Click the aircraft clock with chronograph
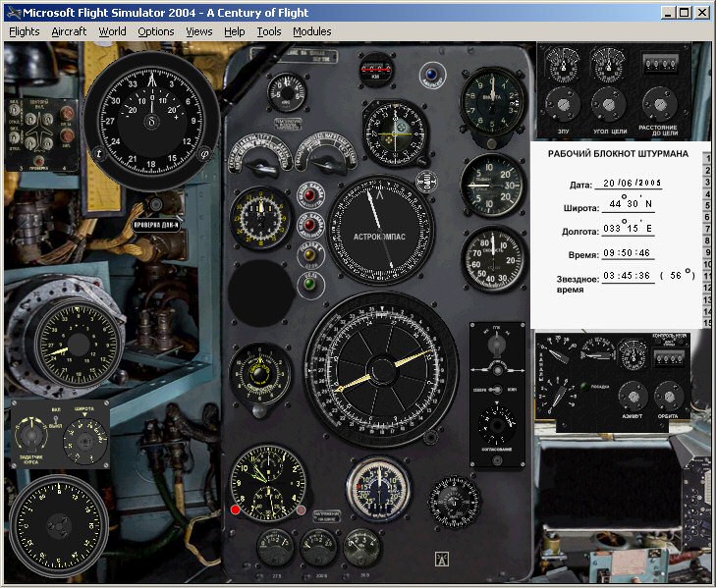Viewport: 716px width, 588px height. [x=268, y=484]
